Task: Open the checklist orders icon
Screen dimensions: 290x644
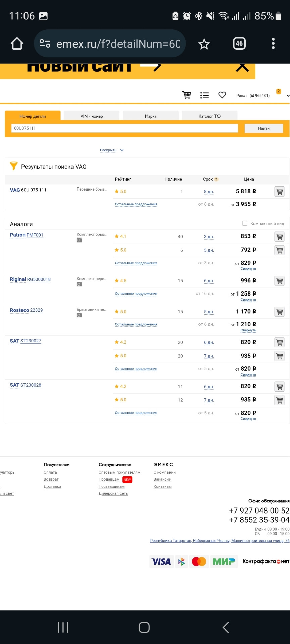Action: click(x=204, y=95)
